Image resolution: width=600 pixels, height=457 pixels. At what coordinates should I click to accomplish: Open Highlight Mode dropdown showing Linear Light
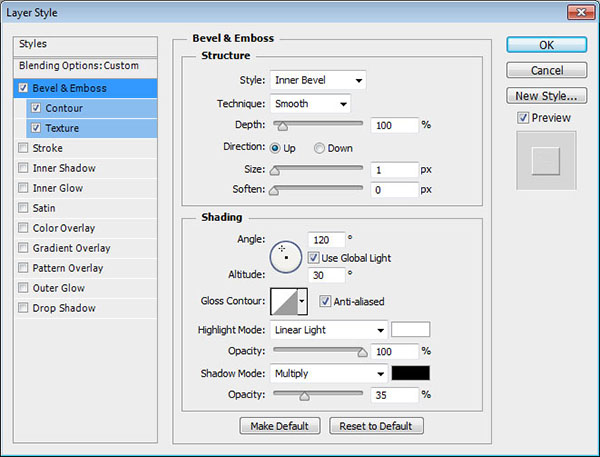328,330
